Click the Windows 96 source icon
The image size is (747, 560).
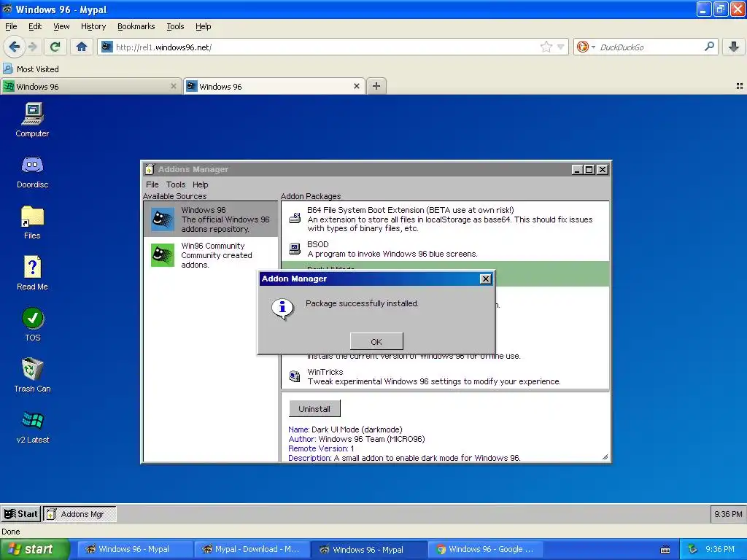click(163, 219)
